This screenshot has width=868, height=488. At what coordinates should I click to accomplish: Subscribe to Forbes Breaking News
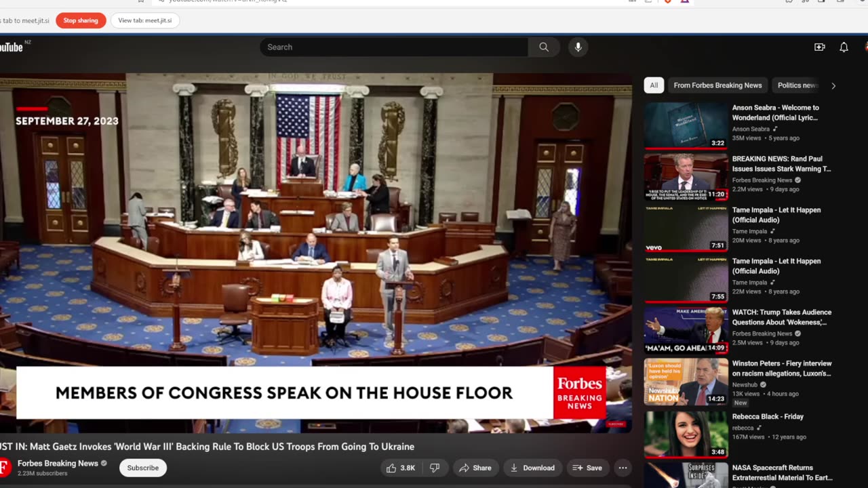143,468
